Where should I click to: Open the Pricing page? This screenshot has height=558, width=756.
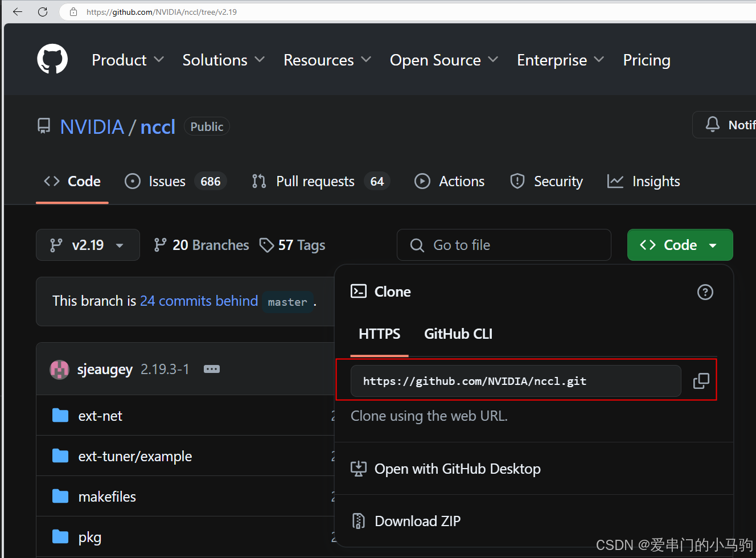(647, 60)
